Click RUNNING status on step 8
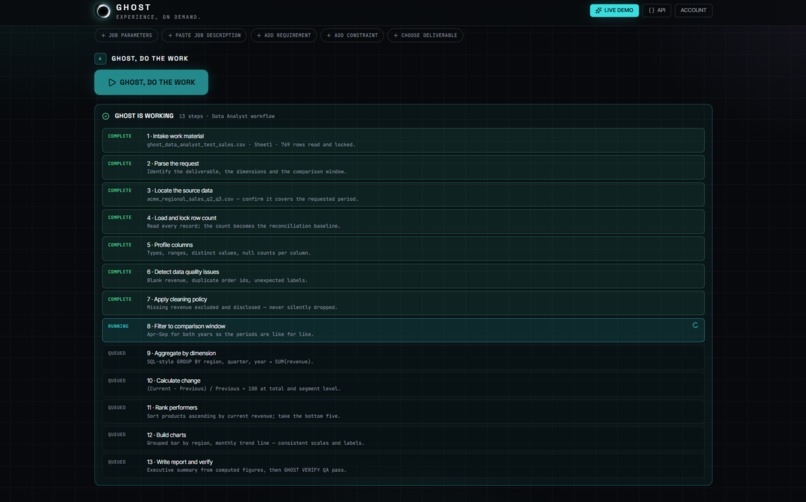 pyautogui.click(x=118, y=326)
